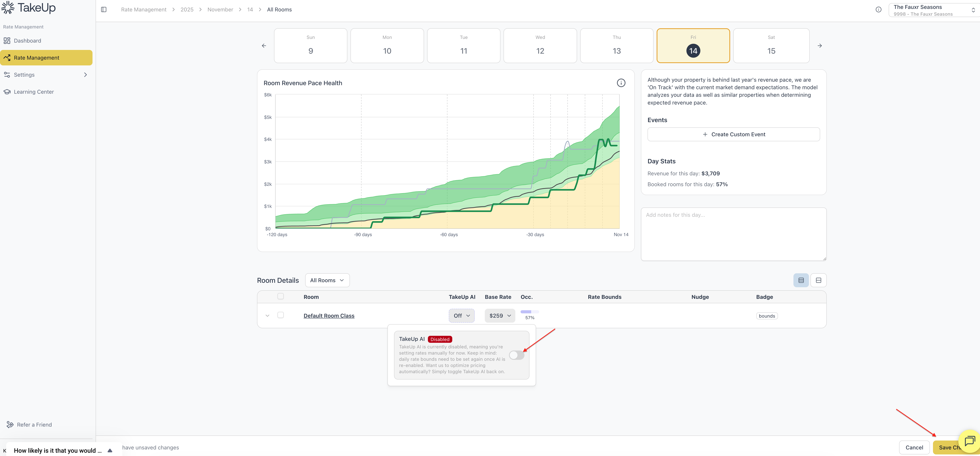This screenshot has width=980, height=456.
Task: Open the chat support bubble
Action: 969,441
